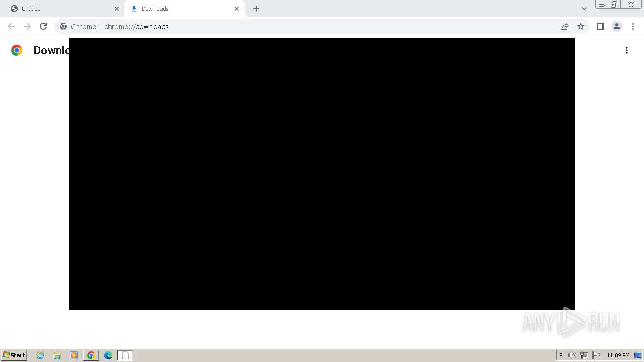Click the 11:09 PM clock
Viewport: 644px width, 362px height.
click(618, 355)
